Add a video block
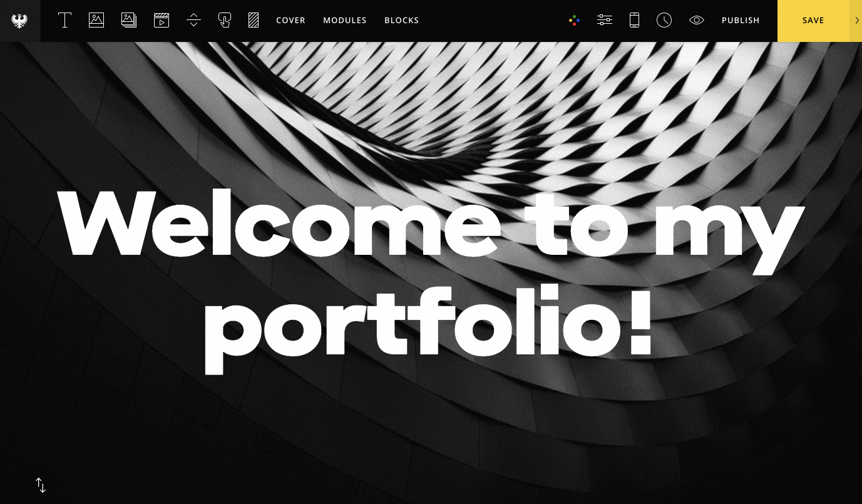This screenshot has height=504, width=862. pos(162,20)
